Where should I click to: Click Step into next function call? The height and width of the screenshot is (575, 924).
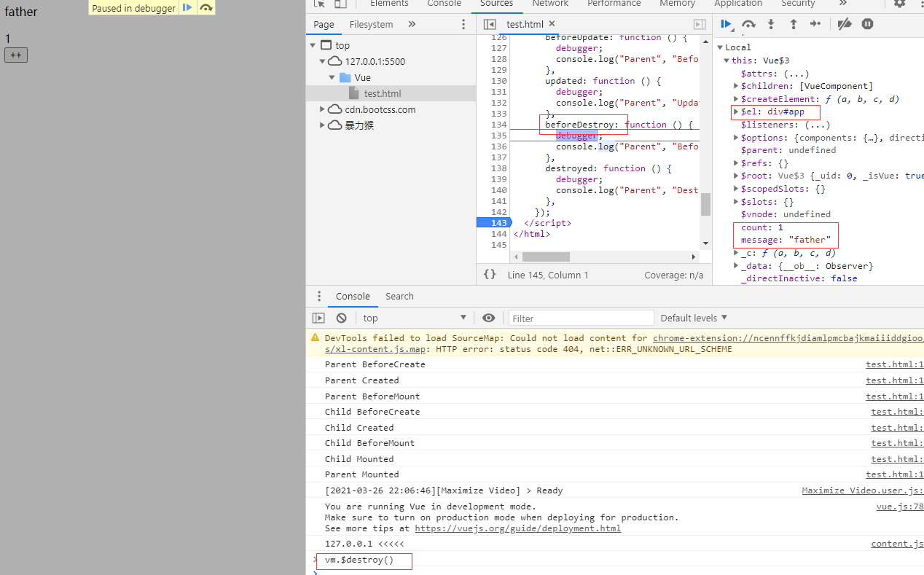tap(771, 24)
